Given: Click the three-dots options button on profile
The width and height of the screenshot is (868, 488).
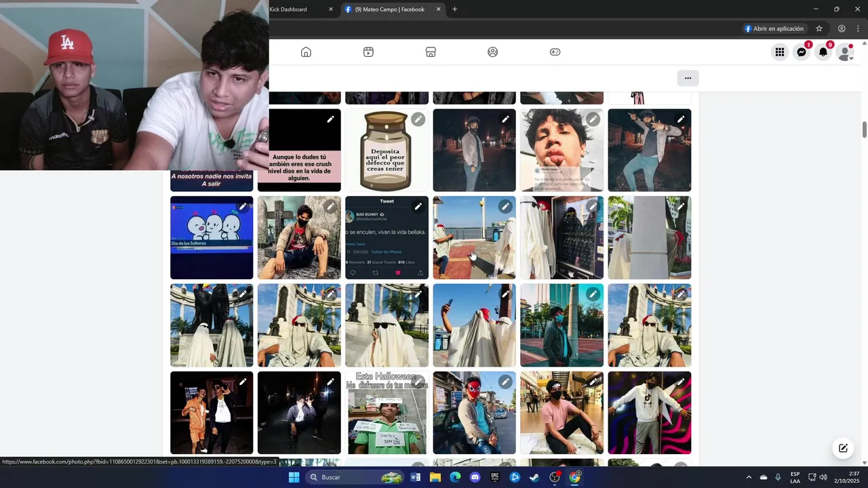Looking at the screenshot, I should click(688, 78).
